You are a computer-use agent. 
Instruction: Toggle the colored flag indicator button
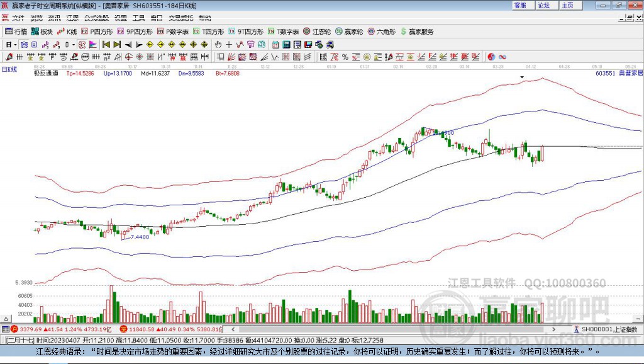coord(93,45)
